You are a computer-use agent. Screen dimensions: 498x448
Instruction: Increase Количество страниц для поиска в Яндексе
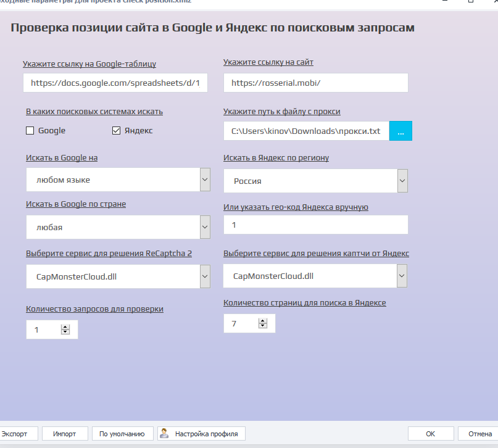263,321
